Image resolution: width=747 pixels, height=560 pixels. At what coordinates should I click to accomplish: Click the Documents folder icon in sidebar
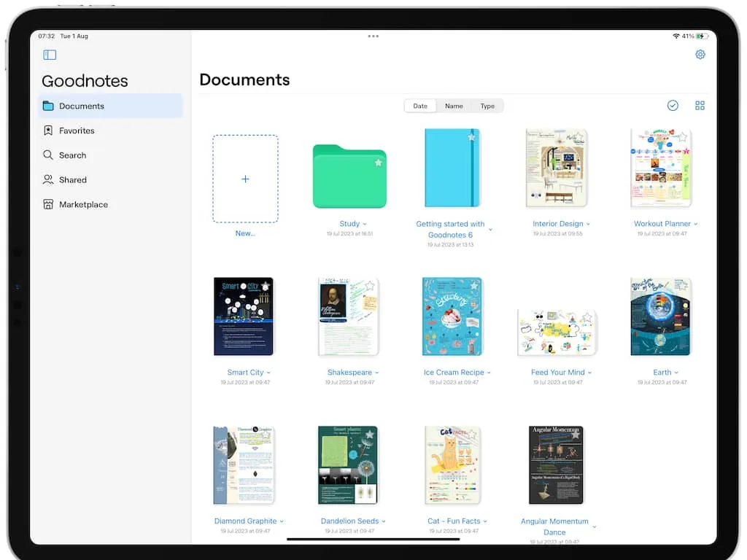(x=48, y=106)
